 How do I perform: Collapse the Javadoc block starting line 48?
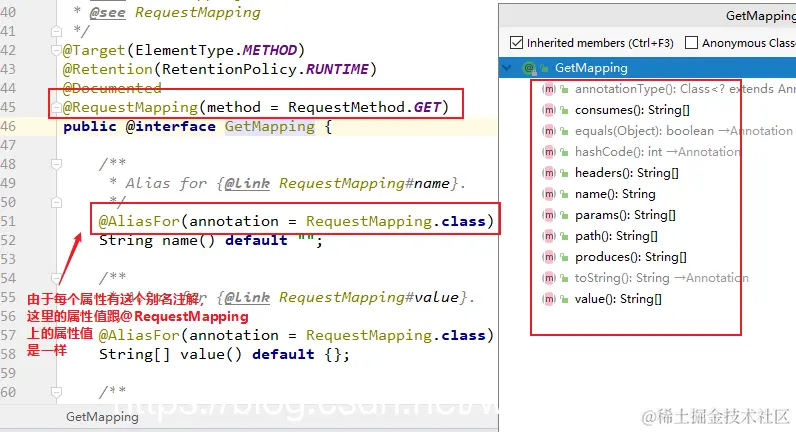pyautogui.click(x=56, y=164)
